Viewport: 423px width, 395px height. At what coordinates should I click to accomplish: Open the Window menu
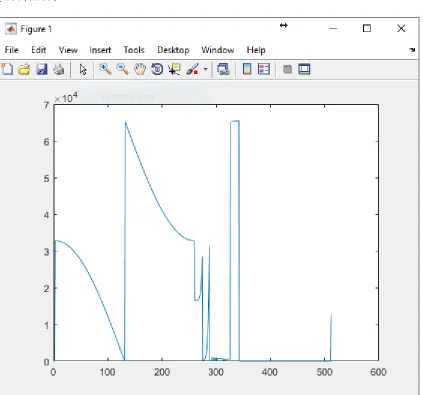tap(218, 50)
